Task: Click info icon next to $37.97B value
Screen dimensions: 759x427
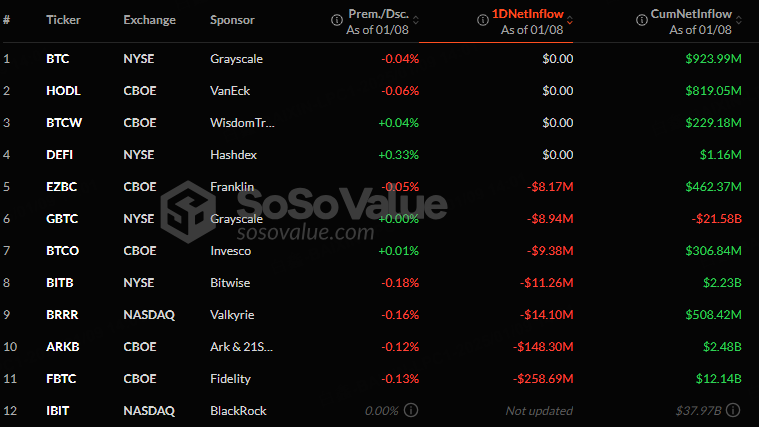Action: point(733,411)
